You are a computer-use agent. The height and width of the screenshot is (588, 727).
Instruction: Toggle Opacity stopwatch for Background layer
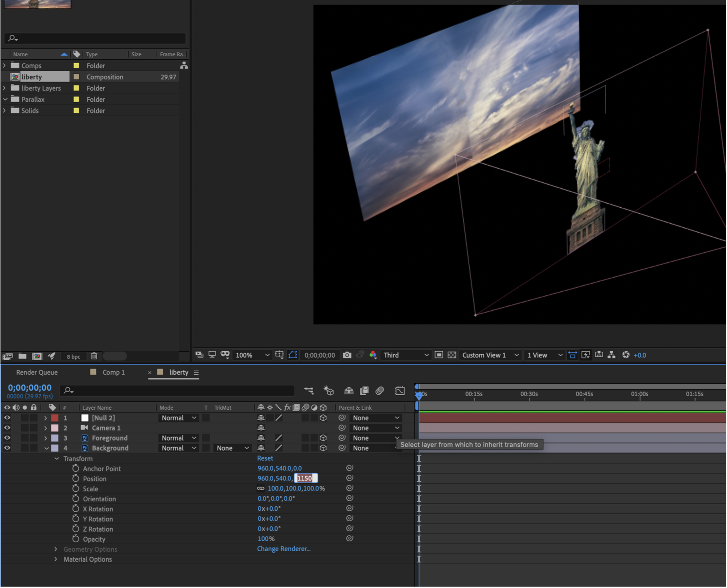click(76, 539)
